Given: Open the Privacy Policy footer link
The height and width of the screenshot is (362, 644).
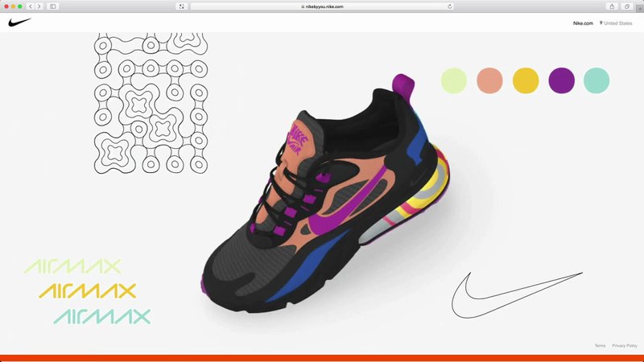Looking at the screenshot, I should click(625, 346).
